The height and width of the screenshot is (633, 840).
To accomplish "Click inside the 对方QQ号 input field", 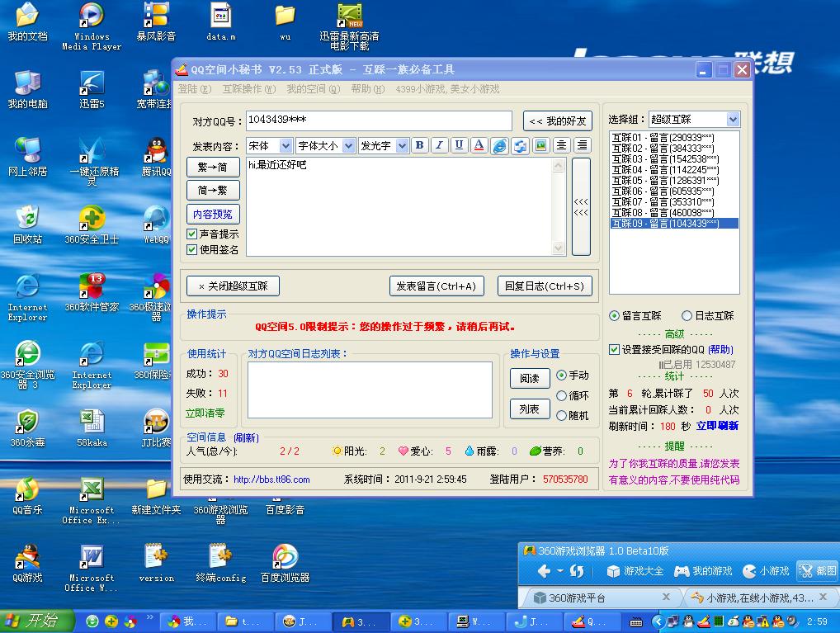I will tap(379, 120).
